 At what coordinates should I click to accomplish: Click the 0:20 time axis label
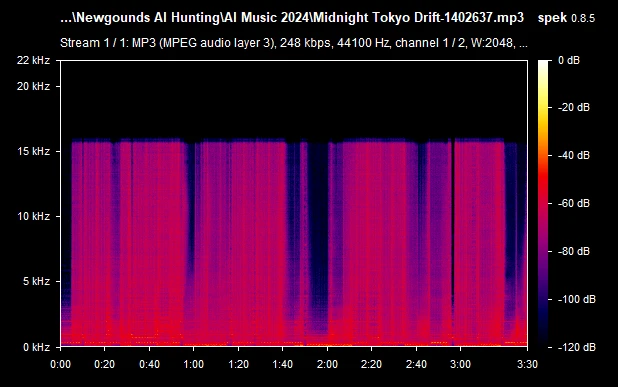point(104,364)
